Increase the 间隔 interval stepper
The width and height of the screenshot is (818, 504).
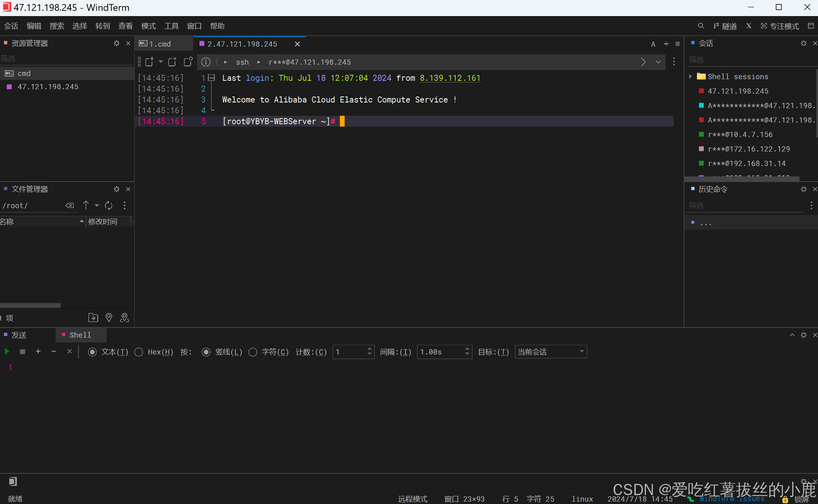(x=467, y=348)
